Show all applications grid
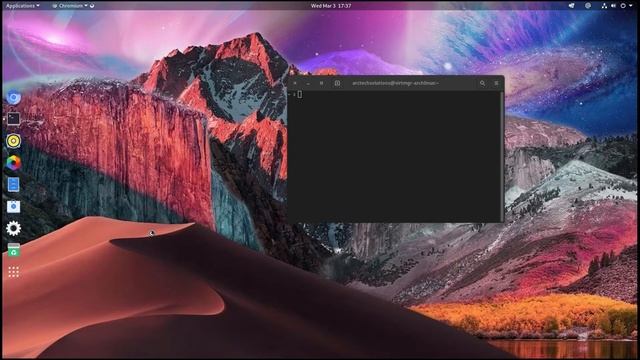Screen dimensions: 640x360 (x=13, y=272)
